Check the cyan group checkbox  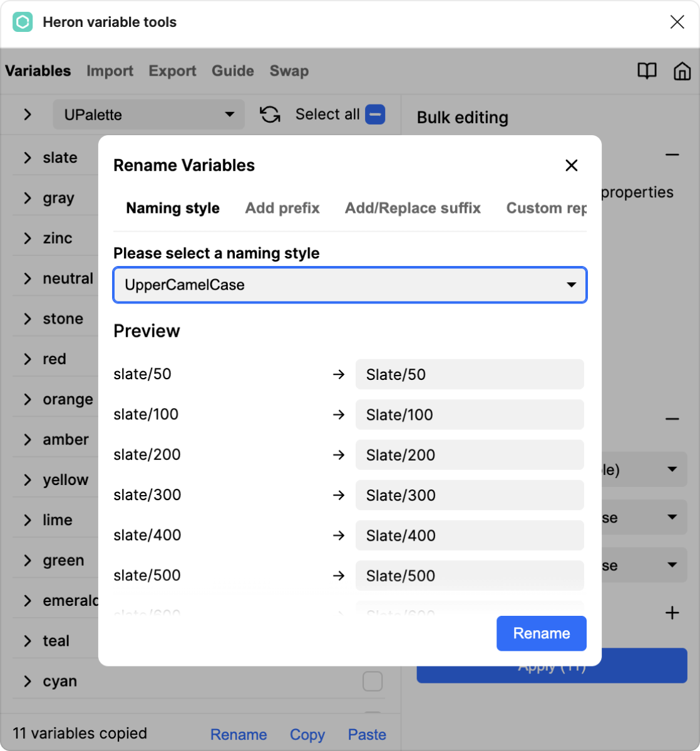(x=373, y=681)
